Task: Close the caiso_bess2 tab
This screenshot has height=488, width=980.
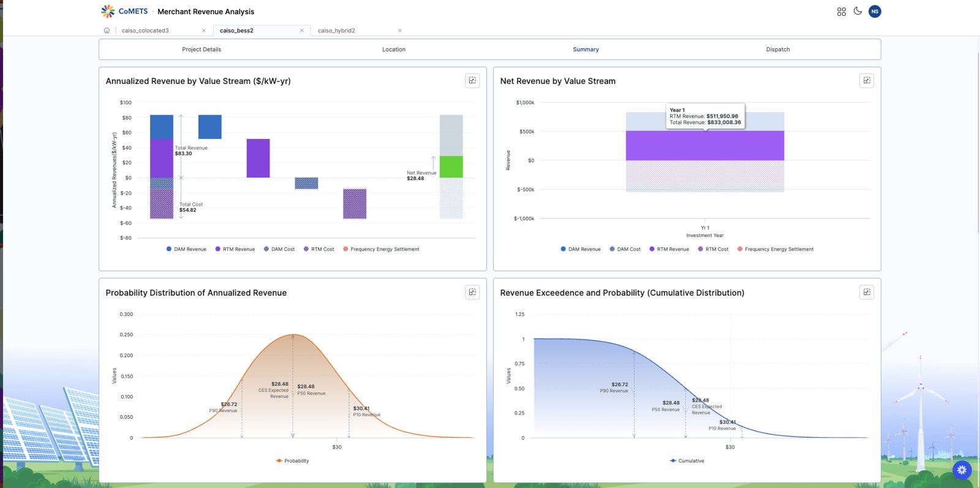Action: 302,31
